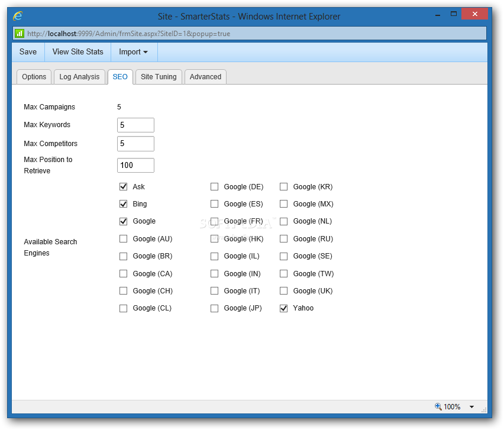The width and height of the screenshot is (504, 430).
Task: Enable the Google (DE) checkbox
Action: point(214,187)
